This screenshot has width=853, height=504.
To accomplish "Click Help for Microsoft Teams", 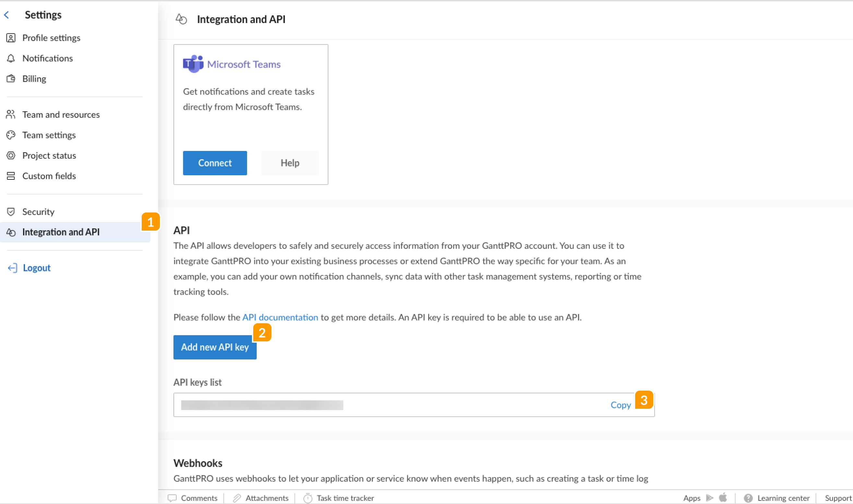I will [290, 163].
